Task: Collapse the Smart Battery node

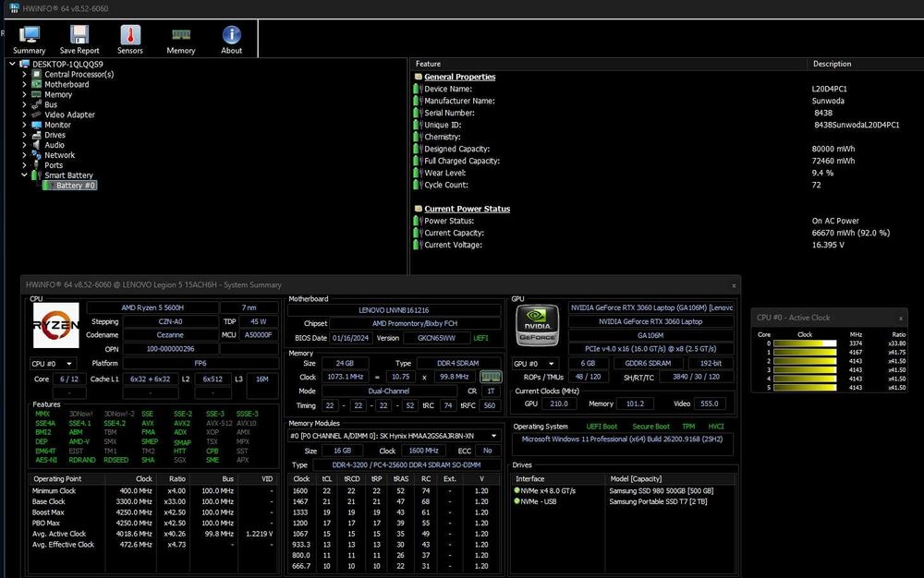Action: point(24,175)
